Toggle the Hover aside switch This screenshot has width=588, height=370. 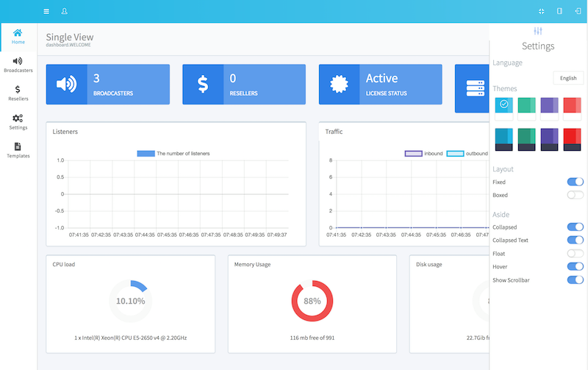[576, 267]
